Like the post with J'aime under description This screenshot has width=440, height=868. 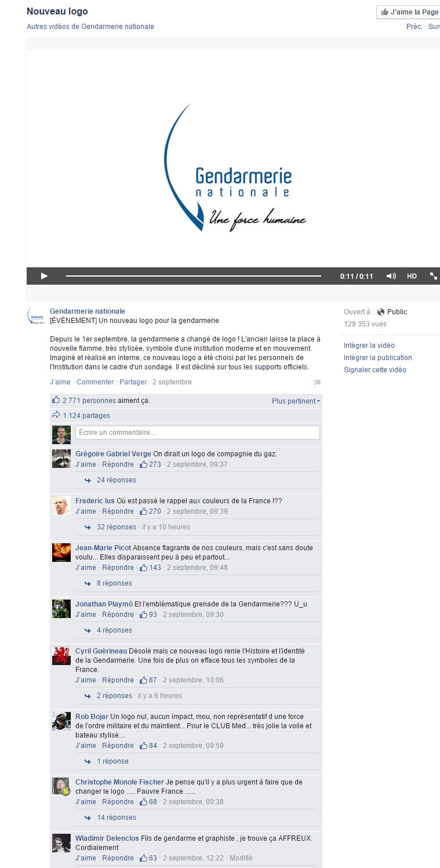pos(60,382)
